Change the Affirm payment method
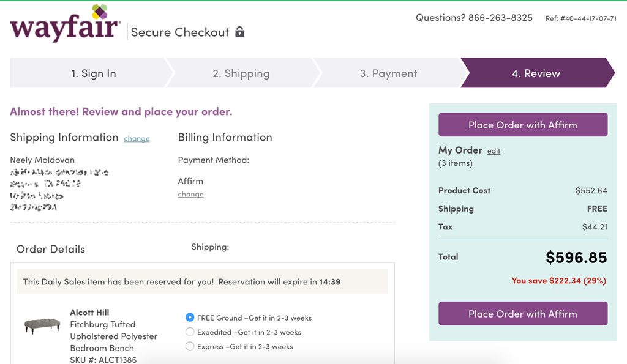The height and width of the screenshot is (364, 627). [190, 195]
